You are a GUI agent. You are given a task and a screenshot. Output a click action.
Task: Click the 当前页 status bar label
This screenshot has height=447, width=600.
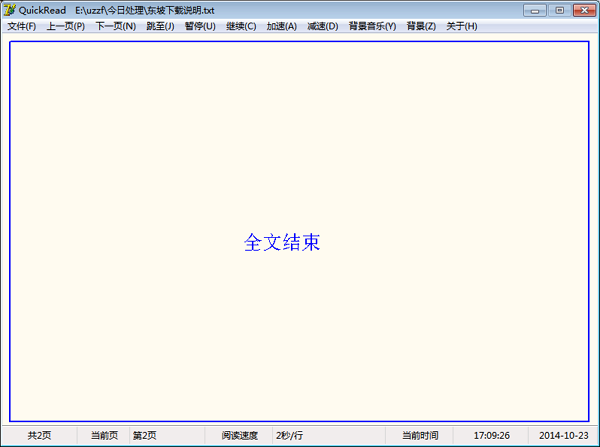pyautogui.click(x=104, y=436)
